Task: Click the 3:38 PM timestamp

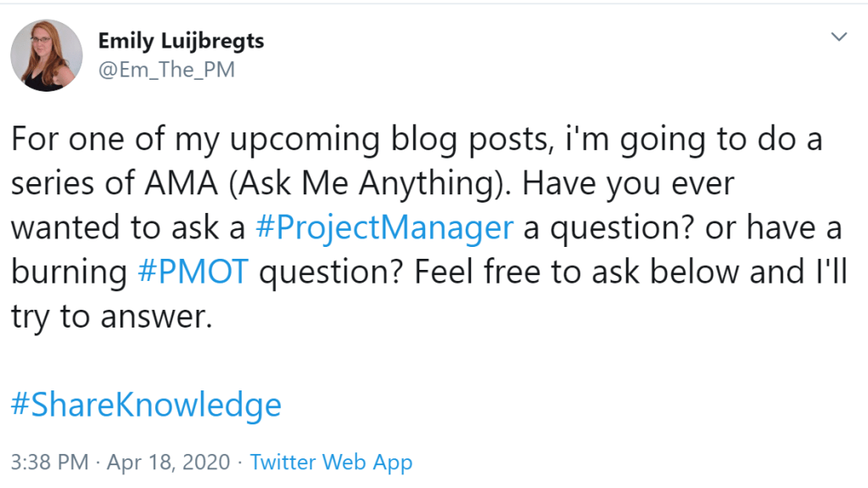Action: pos(49,463)
